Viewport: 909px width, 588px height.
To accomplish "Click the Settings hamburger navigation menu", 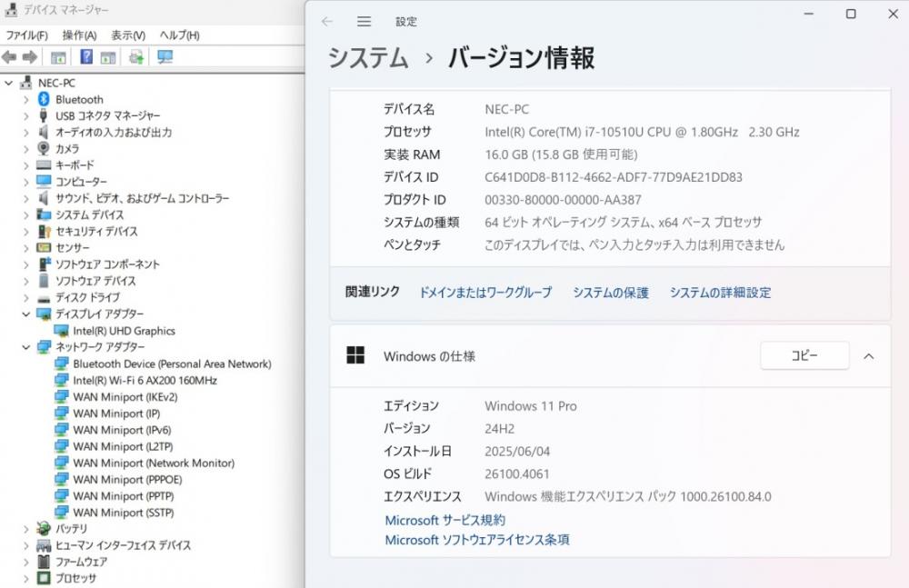I will 365,22.
